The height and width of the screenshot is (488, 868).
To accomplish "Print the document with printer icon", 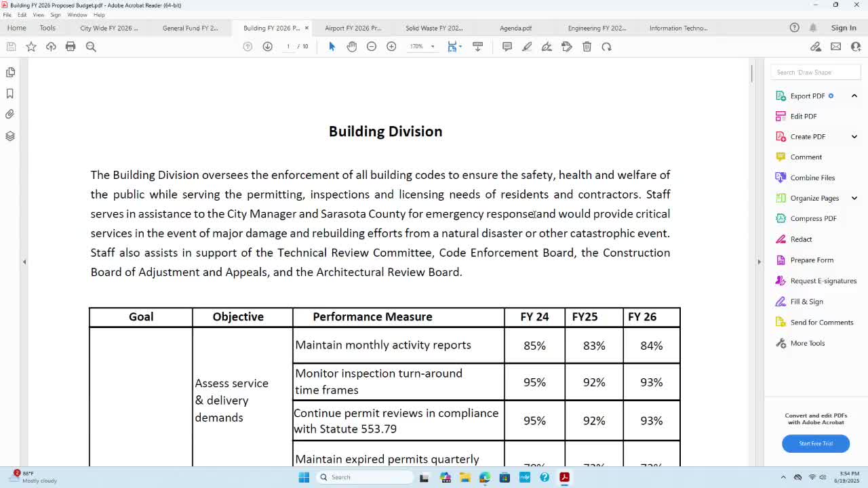I will click(71, 47).
